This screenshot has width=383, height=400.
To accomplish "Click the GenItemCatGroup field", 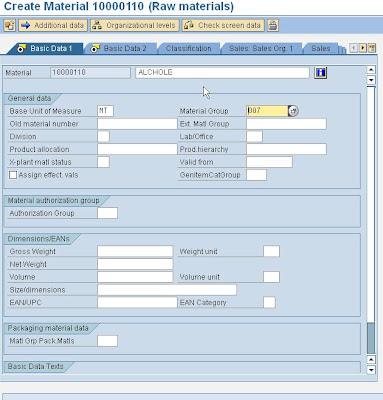I will [256, 175].
